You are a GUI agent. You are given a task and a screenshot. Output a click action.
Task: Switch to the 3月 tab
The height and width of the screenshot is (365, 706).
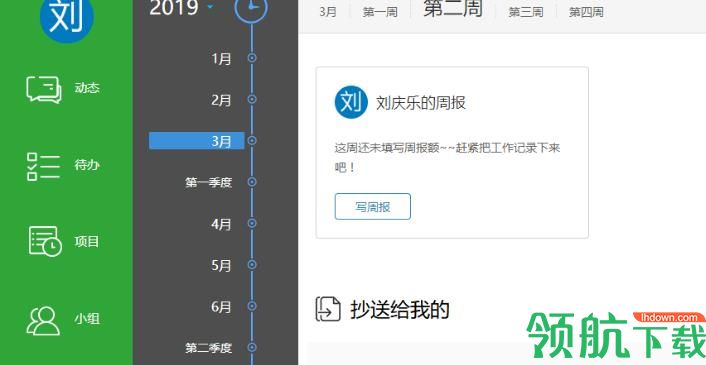tap(328, 12)
